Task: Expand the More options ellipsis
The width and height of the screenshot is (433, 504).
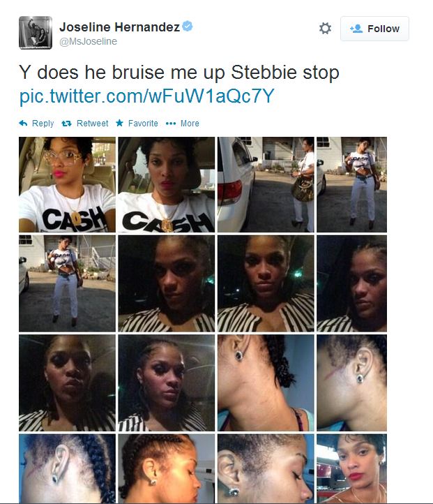Action: (171, 124)
